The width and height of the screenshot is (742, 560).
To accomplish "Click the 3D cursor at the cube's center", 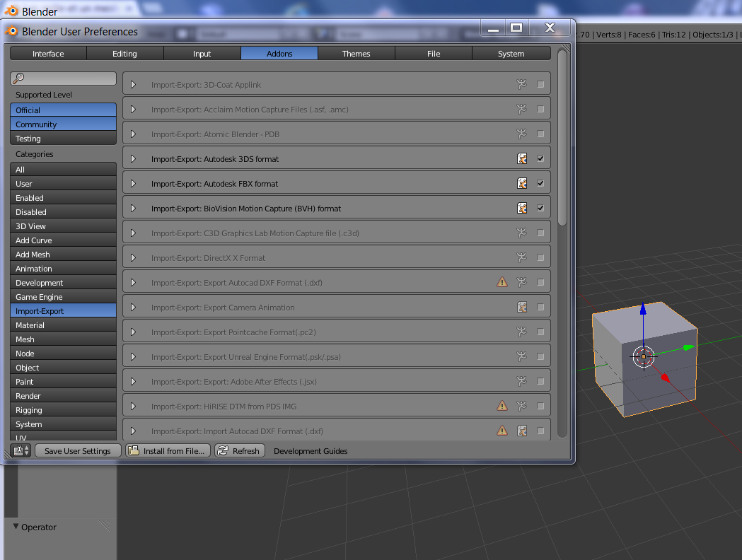I will pos(644,356).
